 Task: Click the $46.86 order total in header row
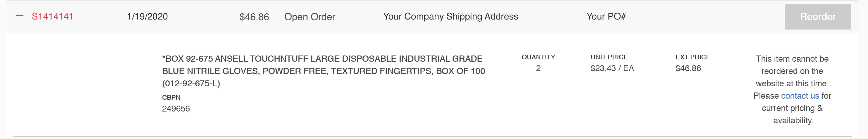coord(254,17)
